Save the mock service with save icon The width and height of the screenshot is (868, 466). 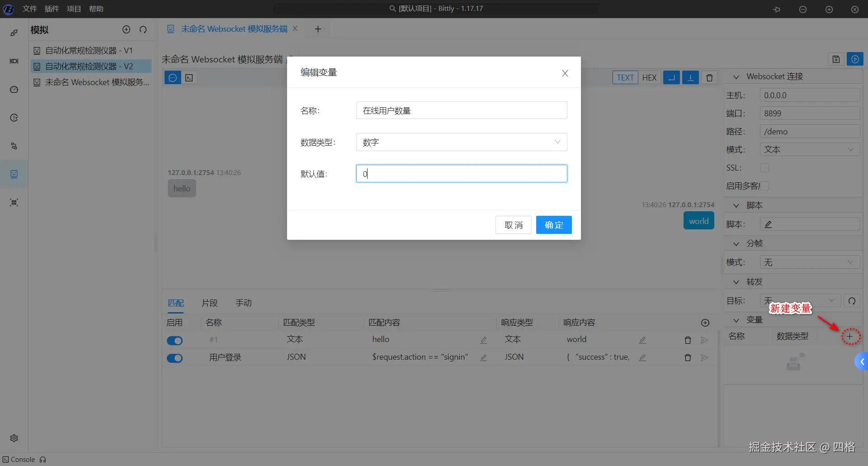836,59
